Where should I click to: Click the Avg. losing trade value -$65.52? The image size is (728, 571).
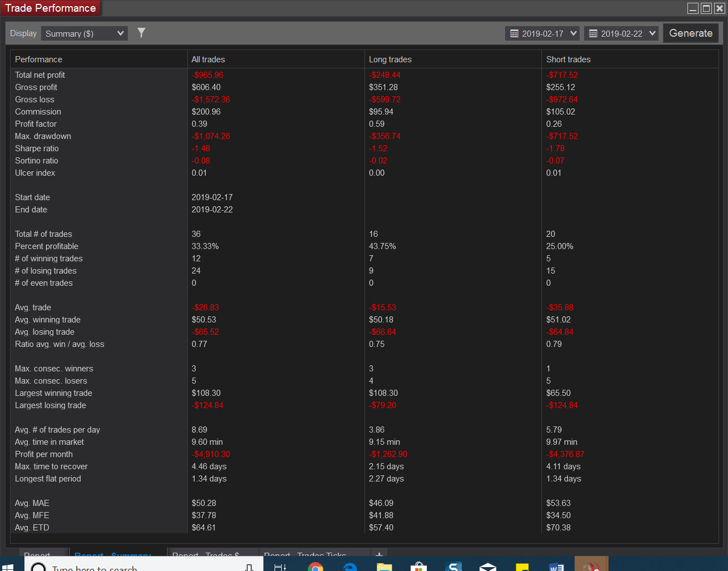pos(205,332)
